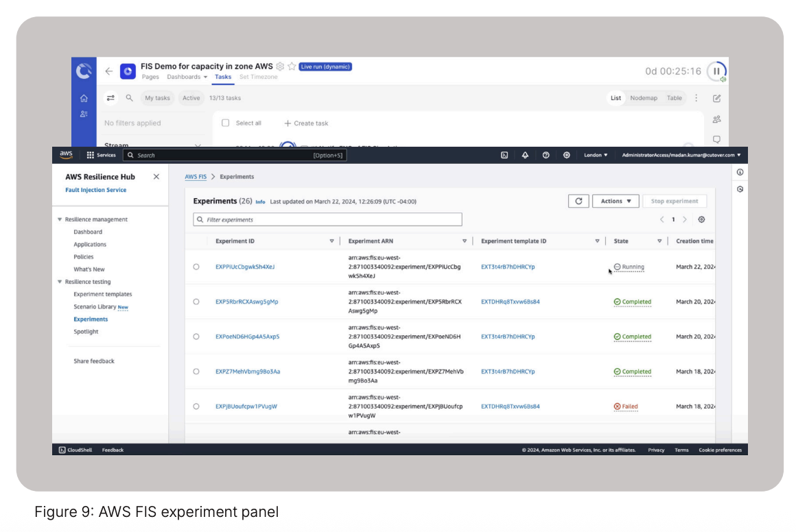Close the AWS Resilience Hub side panel
This screenshot has height=532, width=796.
tap(156, 176)
